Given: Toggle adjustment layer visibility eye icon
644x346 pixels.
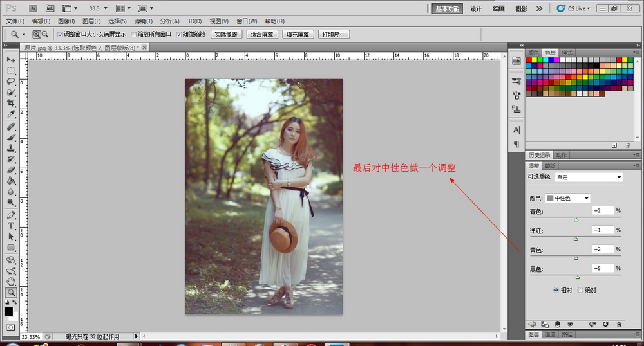Looking at the screenshot, I should click(x=570, y=324).
